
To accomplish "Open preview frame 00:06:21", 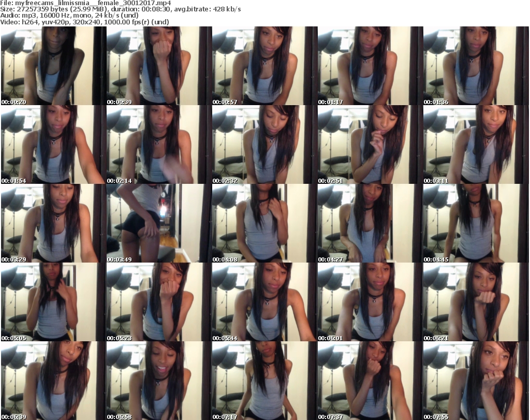I will 476,302.
